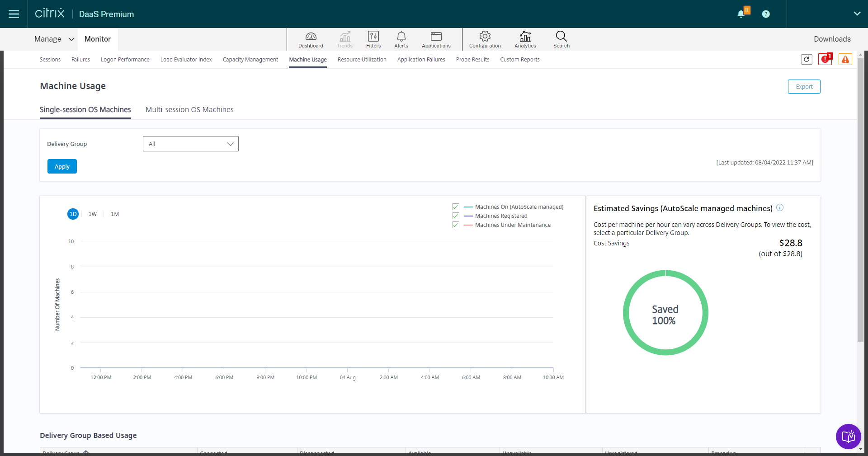Select the 1W time range
Viewport: 868px width, 456px height.
pyautogui.click(x=93, y=214)
